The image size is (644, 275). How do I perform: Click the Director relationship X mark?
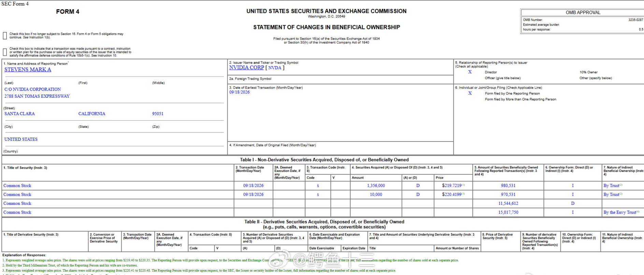470,72
